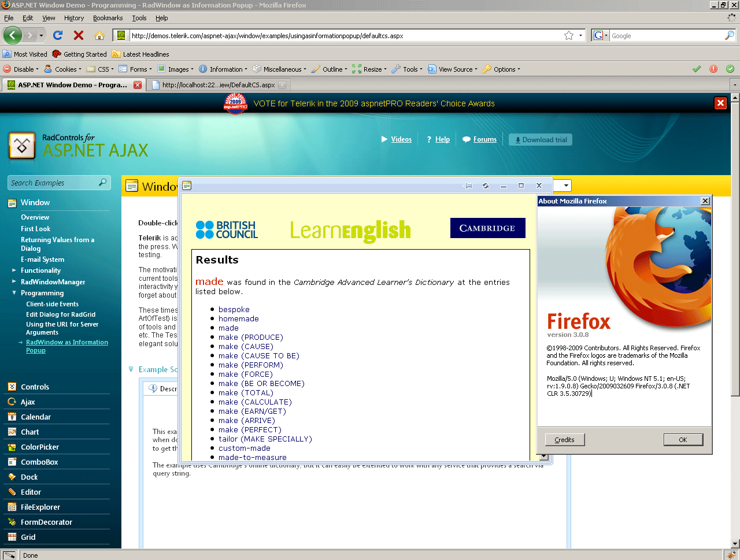
Task: Click Credits in About Mozilla Firefox dialog
Action: point(565,440)
